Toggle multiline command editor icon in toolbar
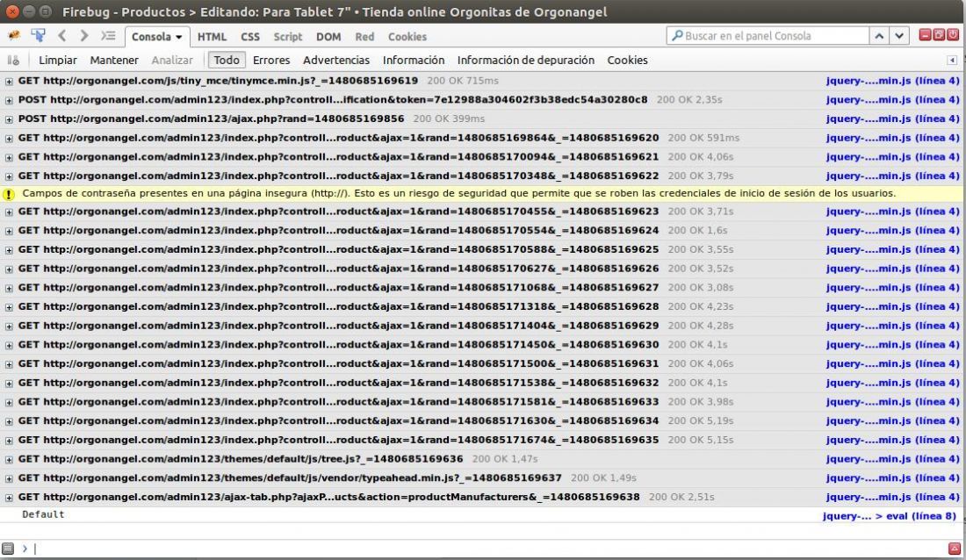The width and height of the screenshot is (966, 560). [x=108, y=36]
